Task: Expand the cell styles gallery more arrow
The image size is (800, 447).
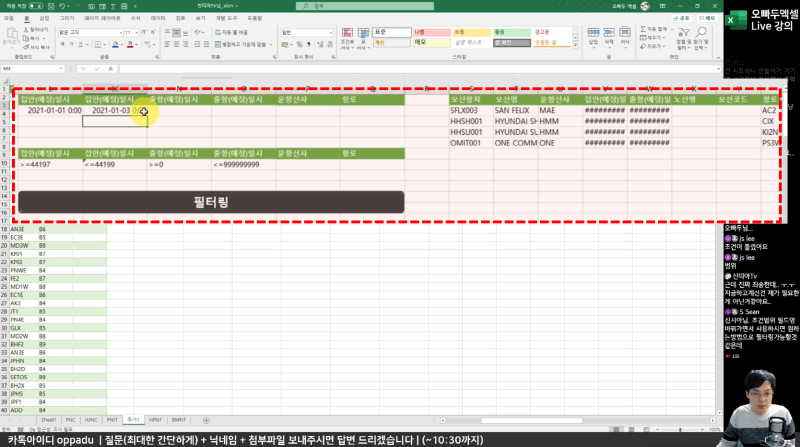Action: (x=576, y=46)
